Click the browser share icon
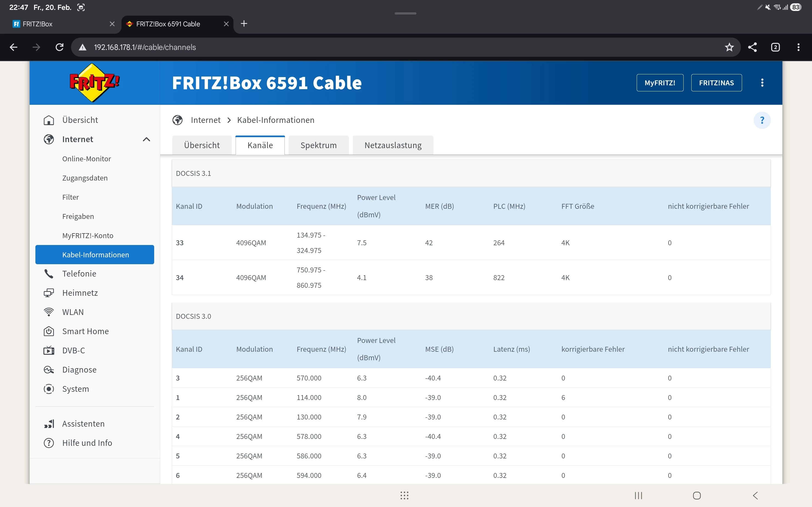This screenshot has width=812, height=507. pyautogui.click(x=752, y=47)
